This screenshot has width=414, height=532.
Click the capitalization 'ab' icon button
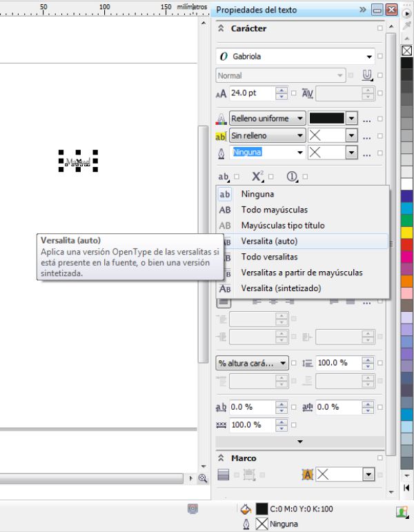pos(223,177)
